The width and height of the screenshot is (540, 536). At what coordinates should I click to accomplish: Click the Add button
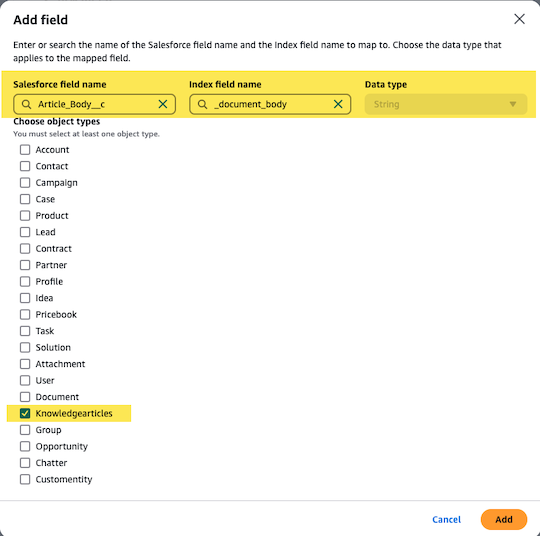point(503,519)
